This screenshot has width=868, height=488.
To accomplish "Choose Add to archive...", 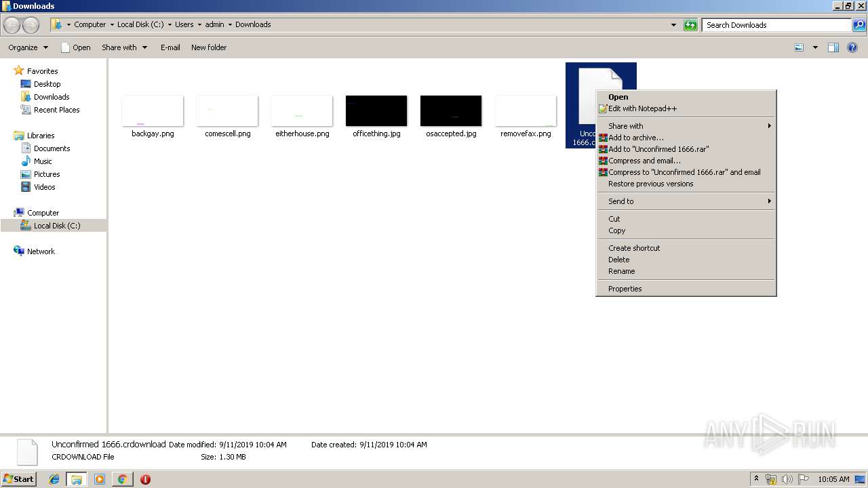I will coord(686,138).
